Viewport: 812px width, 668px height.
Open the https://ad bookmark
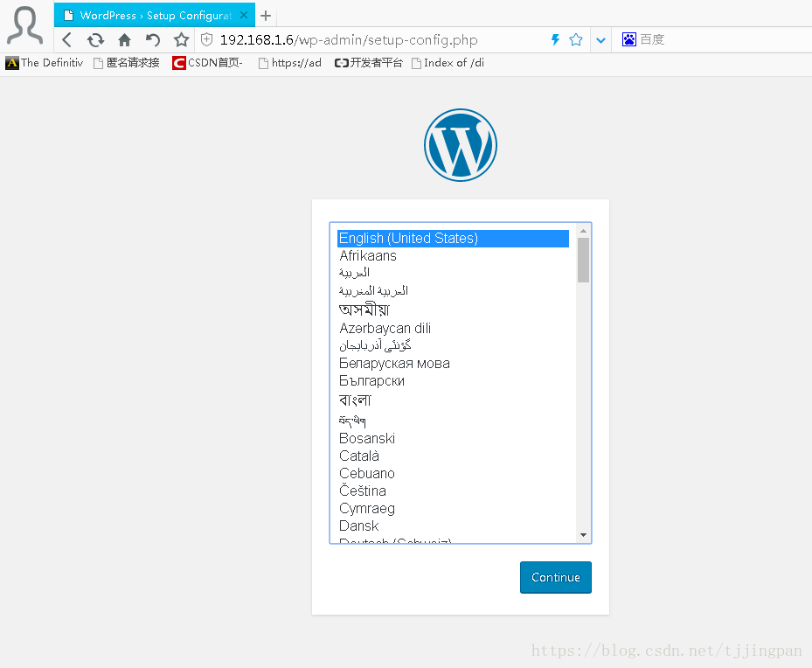click(x=290, y=63)
